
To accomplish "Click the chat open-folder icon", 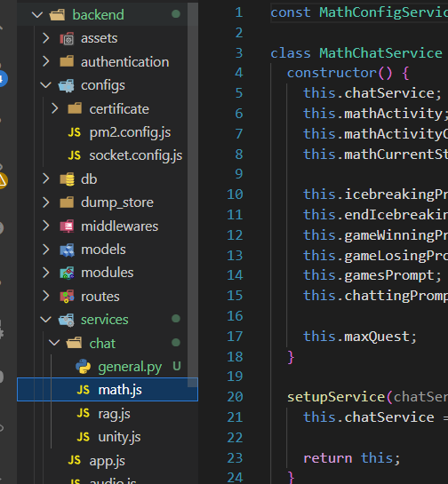I will click(x=75, y=343).
